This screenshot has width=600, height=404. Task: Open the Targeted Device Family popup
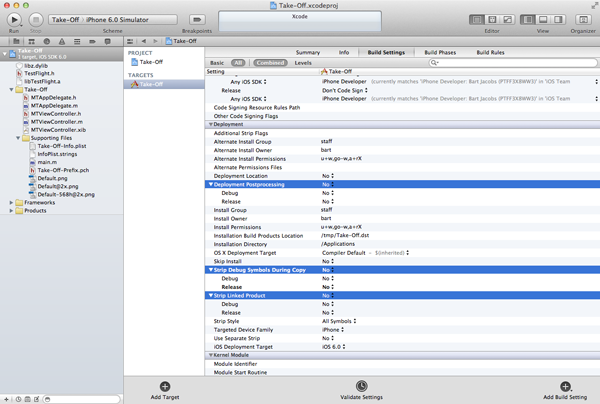333,329
